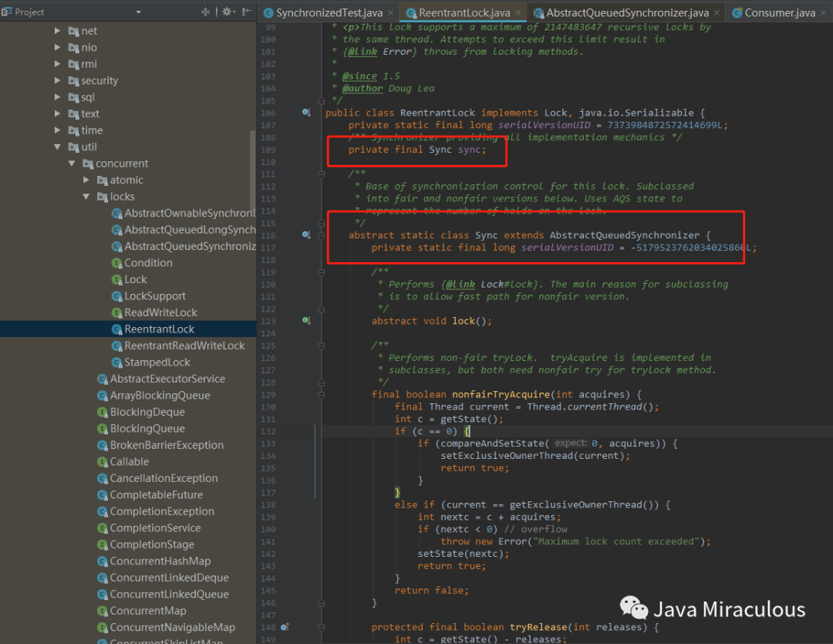Expand the atomic package folder
Viewport: 833px width, 644px height.
pos(86,180)
